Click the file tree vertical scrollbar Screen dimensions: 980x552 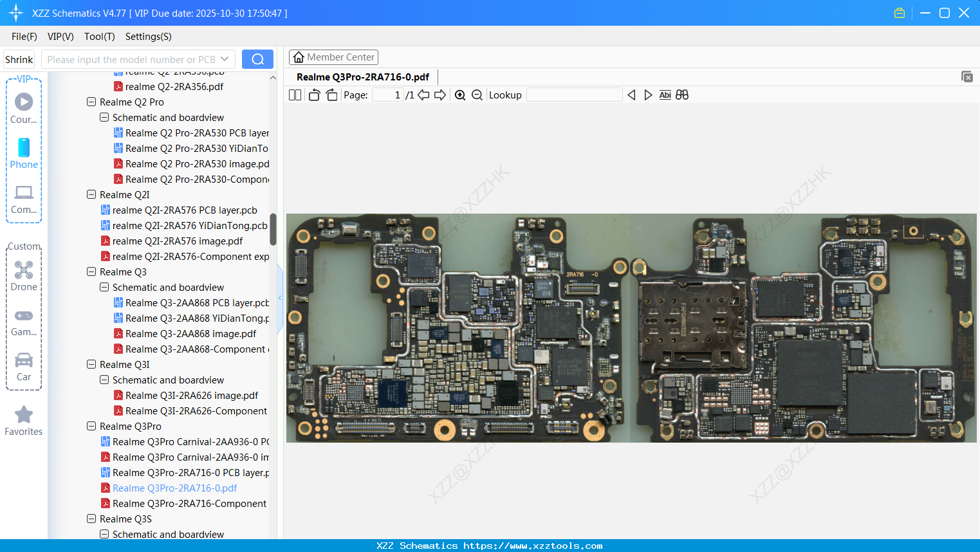click(273, 230)
